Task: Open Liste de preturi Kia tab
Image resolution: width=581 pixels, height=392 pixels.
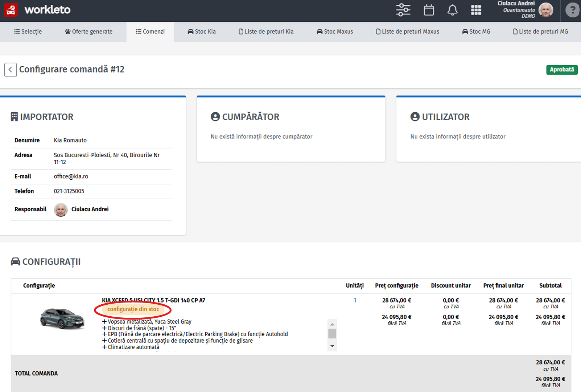Action: [266, 32]
